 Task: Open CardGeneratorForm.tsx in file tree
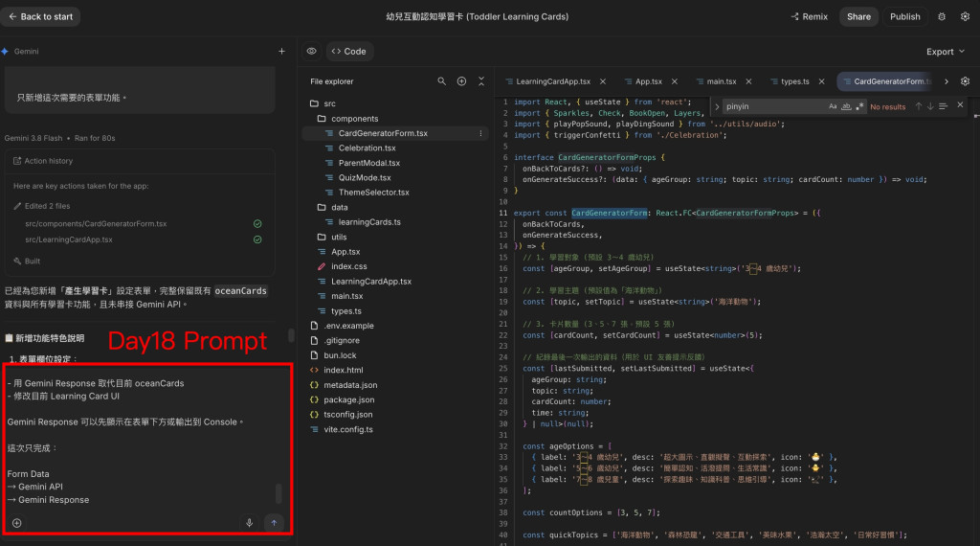tap(383, 133)
